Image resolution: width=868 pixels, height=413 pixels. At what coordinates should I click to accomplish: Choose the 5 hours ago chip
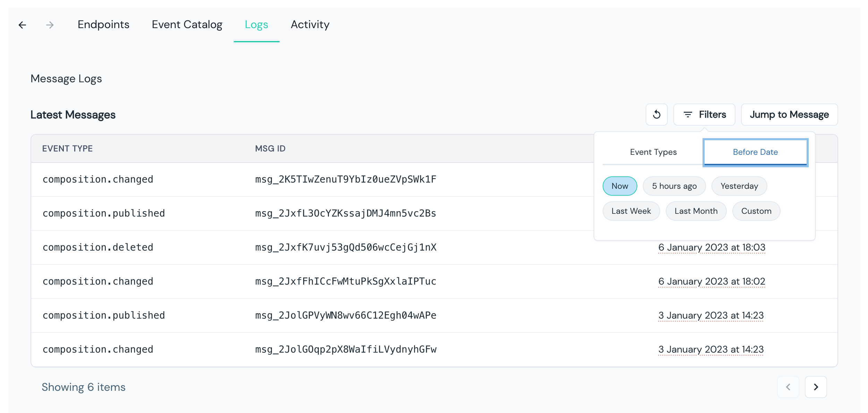tap(674, 186)
